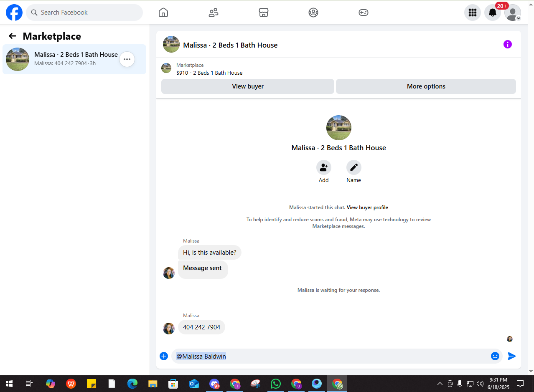This screenshot has height=392, width=534.
Task: Open WhatsApp from the taskbar
Action: (276, 384)
